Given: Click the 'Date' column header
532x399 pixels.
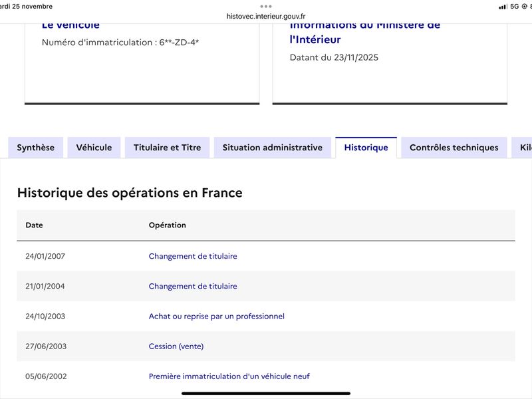Looking at the screenshot, I should 35,225.
